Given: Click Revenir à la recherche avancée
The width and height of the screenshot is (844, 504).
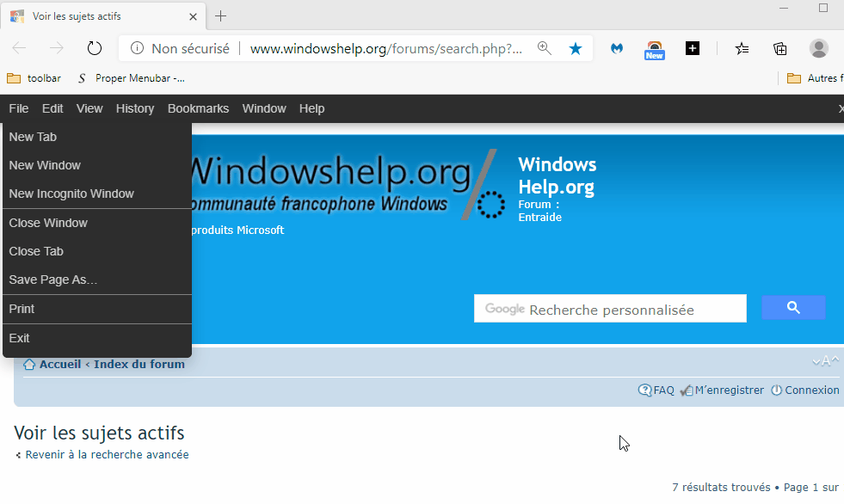Looking at the screenshot, I should pyautogui.click(x=108, y=455).
